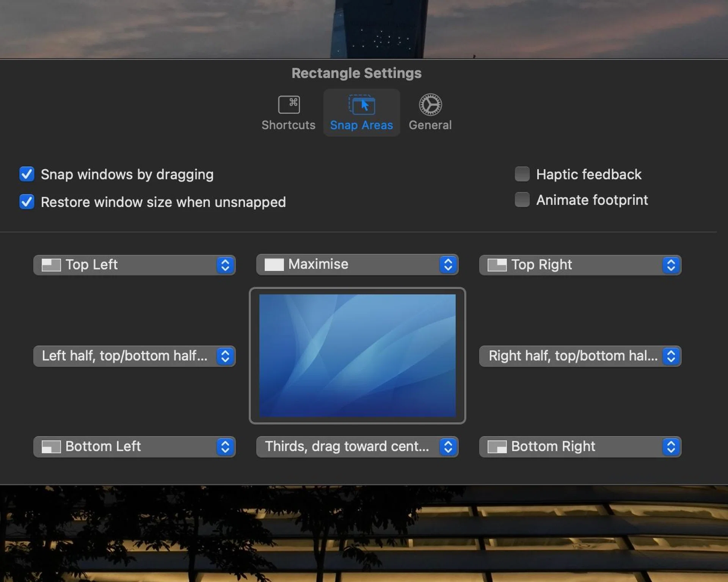Open Thirds, drag toward centre dropdown
728x582 pixels.
coord(357,447)
